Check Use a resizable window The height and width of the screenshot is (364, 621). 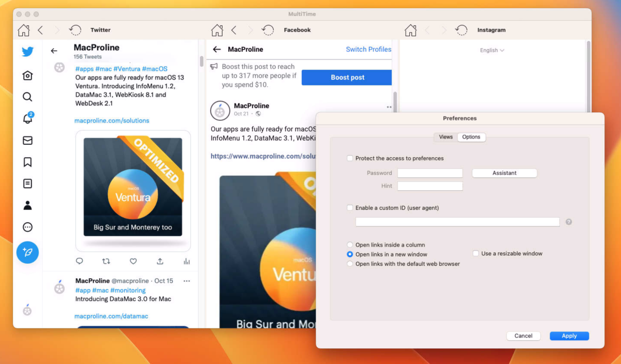click(476, 253)
